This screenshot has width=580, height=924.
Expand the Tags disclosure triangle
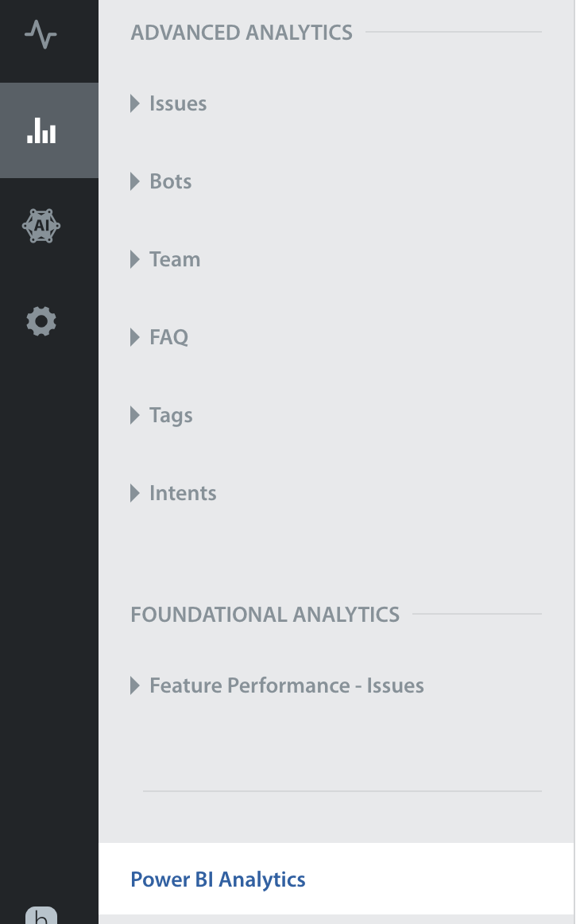pyautogui.click(x=135, y=415)
